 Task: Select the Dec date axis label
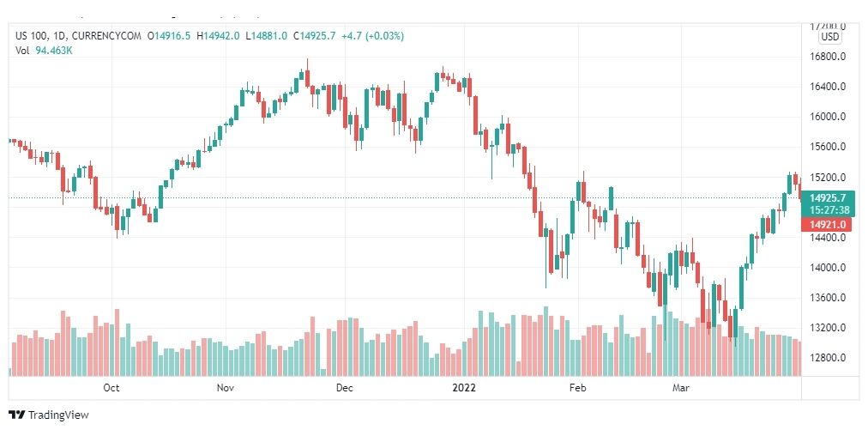click(345, 388)
